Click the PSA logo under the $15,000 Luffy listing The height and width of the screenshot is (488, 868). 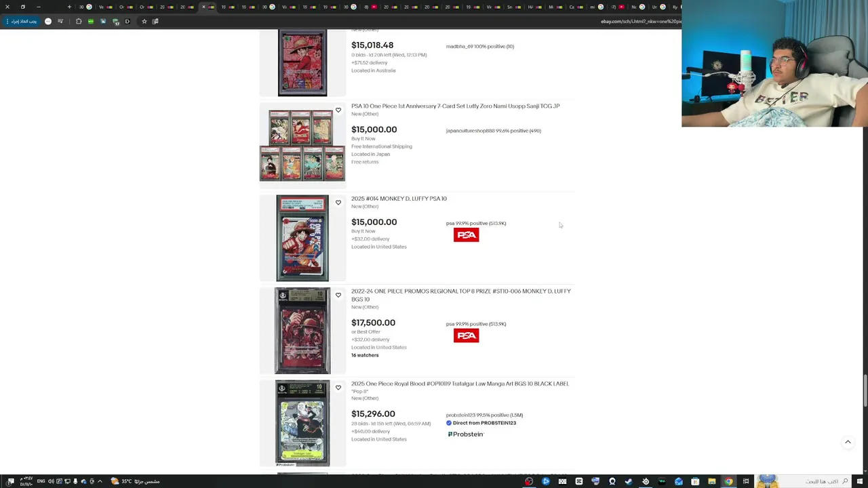[x=466, y=235]
